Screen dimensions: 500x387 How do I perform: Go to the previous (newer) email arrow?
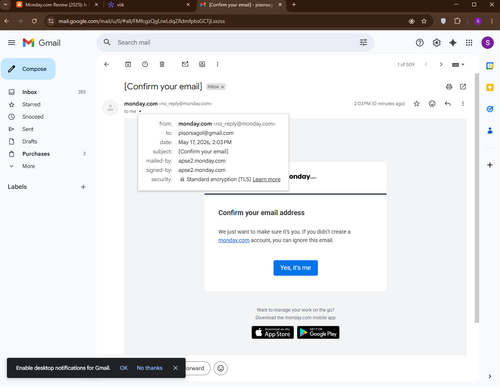tap(426, 64)
